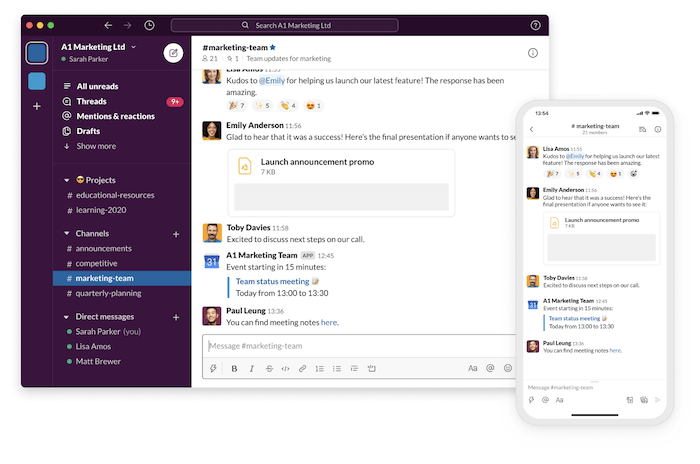The image size is (700, 464).
Task: Open the help question mark icon
Action: pos(535,25)
